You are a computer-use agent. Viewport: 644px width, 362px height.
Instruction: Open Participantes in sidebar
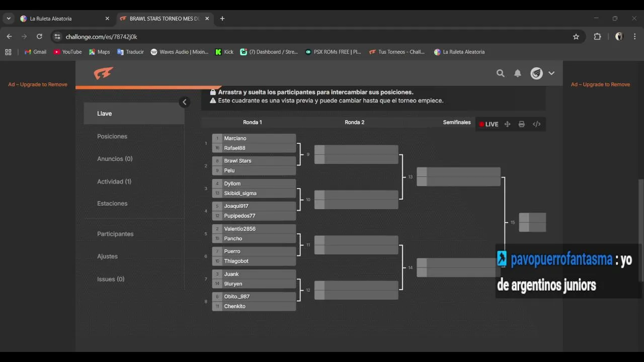[115, 234]
